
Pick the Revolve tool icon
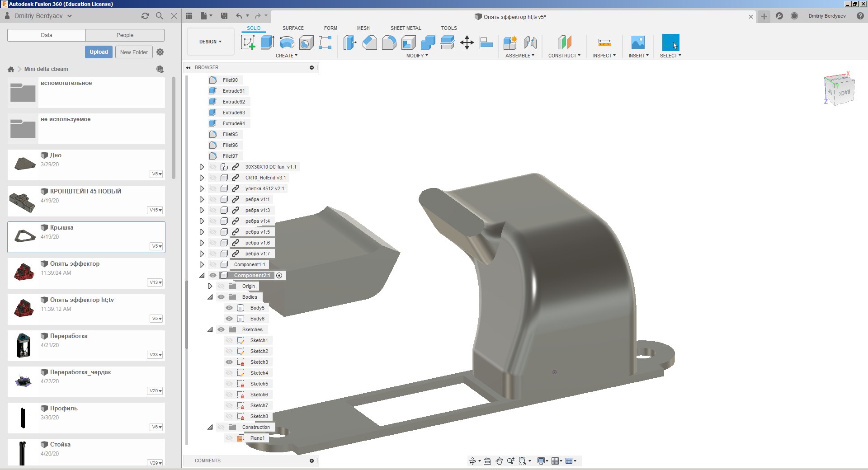click(x=287, y=42)
